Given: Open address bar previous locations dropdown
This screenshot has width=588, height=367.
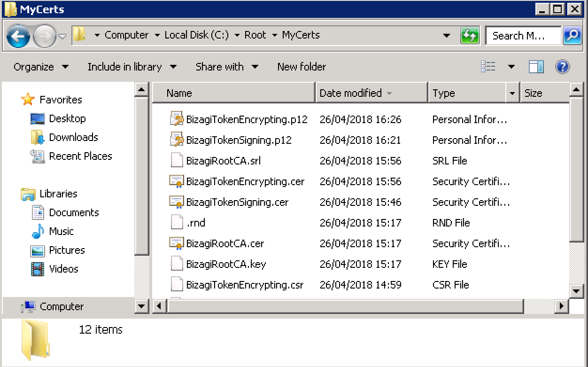Looking at the screenshot, I should click(447, 36).
